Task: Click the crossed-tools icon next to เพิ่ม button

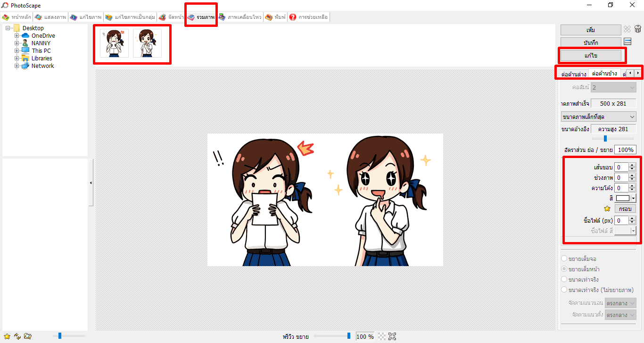Action: point(627,29)
